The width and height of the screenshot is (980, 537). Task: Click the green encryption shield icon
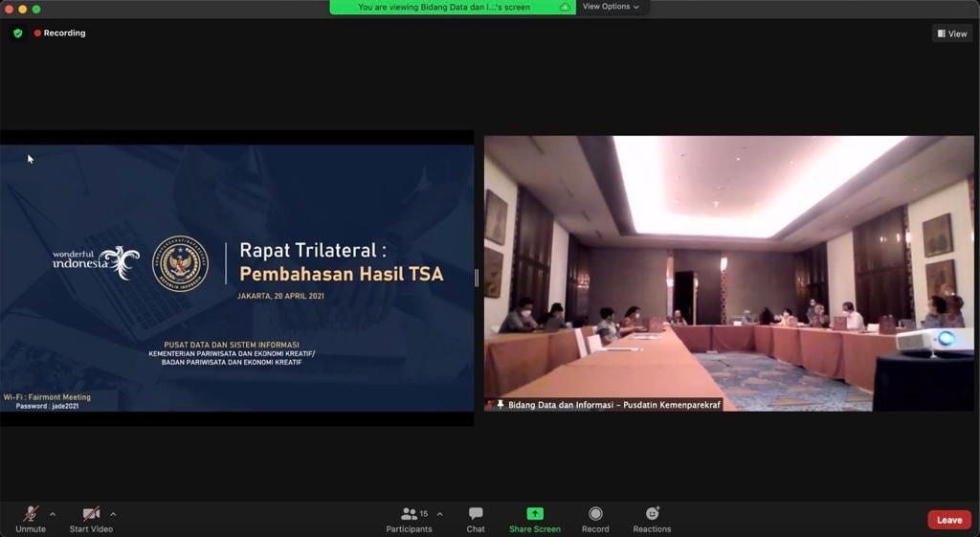pos(18,34)
